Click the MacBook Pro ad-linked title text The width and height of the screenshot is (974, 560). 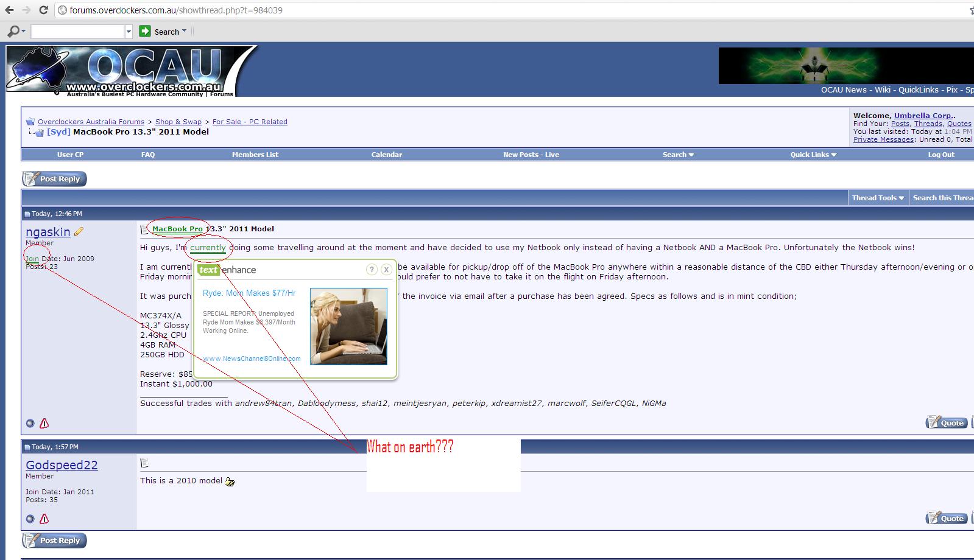[x=177, y=229]
